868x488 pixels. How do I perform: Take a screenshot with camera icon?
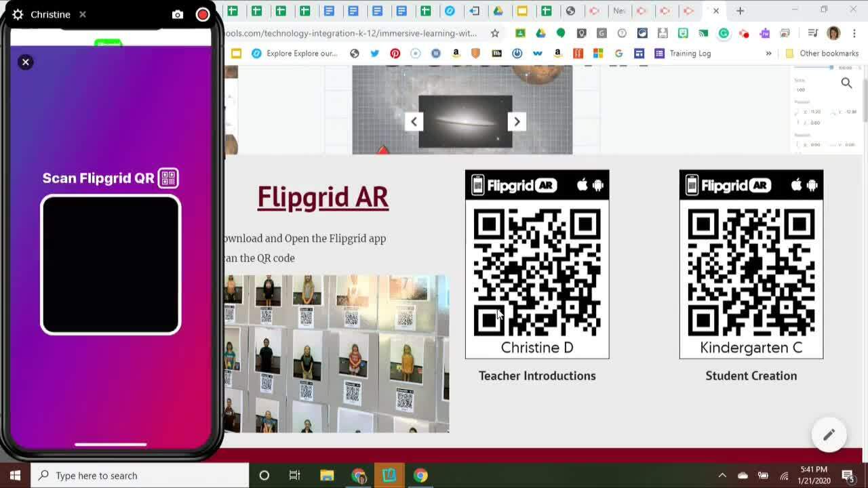(x=178, y=14)
